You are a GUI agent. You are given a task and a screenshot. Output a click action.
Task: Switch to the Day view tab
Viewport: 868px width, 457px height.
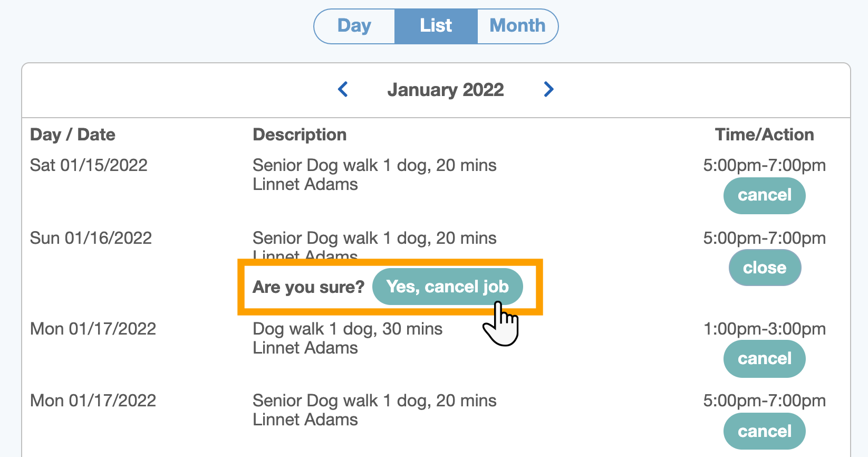pos(354,26)
